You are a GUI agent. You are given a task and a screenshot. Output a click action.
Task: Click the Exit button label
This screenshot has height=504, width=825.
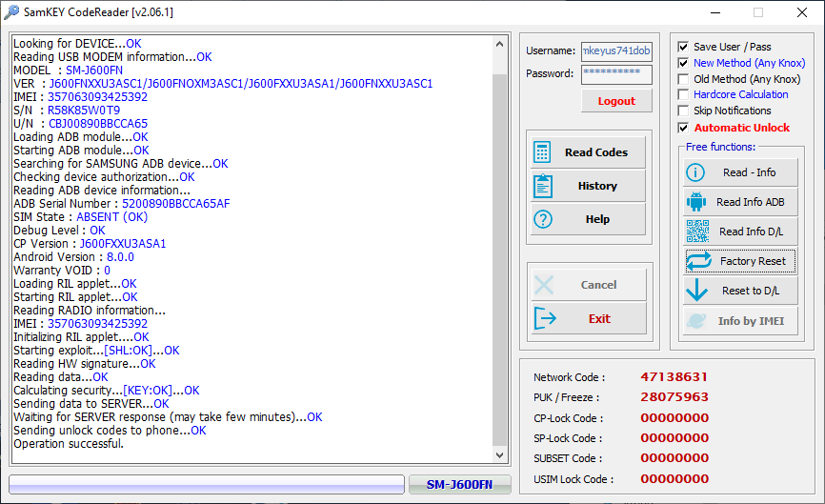pos(599,319)
